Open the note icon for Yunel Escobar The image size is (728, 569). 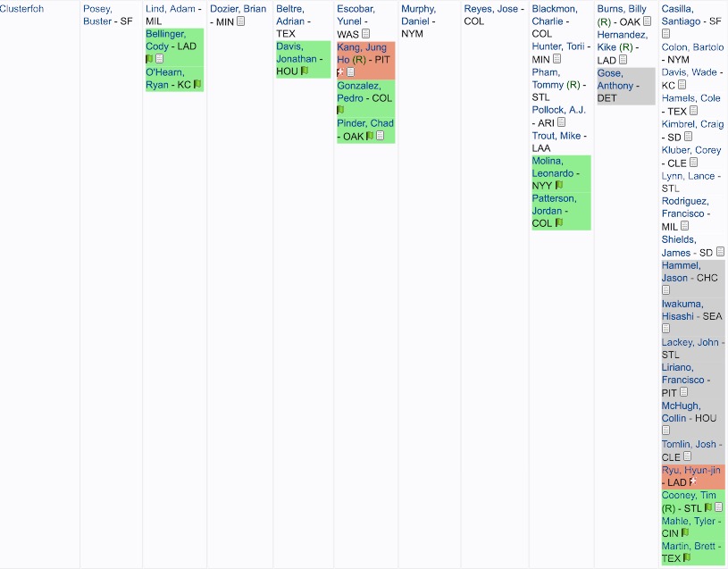tap(366, 33)
